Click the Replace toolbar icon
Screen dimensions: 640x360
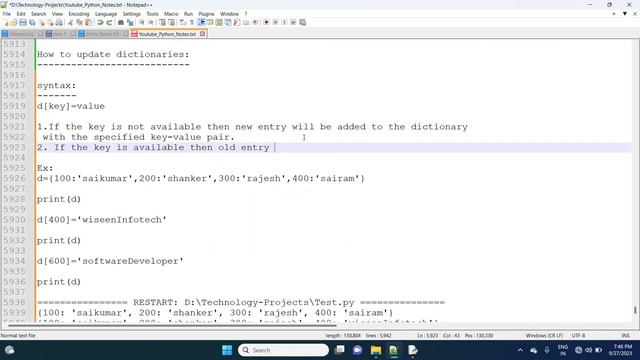pyautogui.click(x=130, y=22)
